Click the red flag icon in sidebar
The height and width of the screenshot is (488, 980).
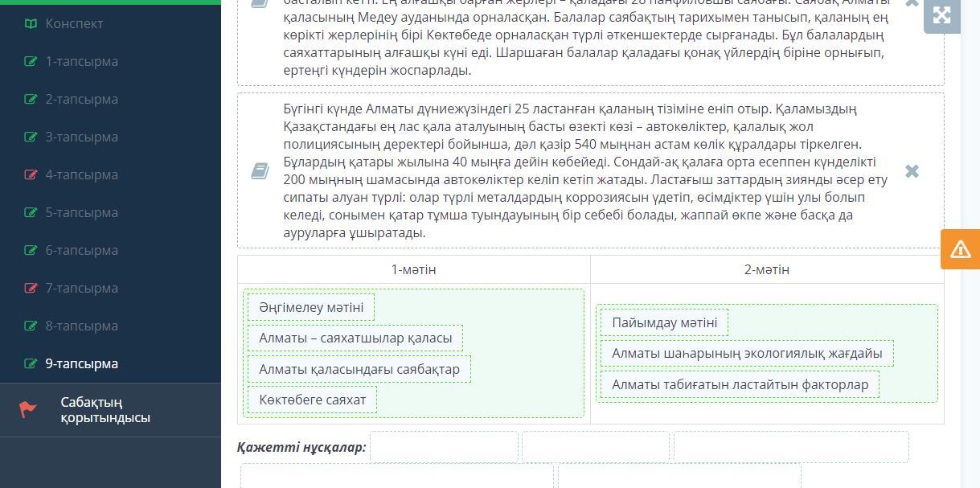pyautogui.click(x=29, y=410)
